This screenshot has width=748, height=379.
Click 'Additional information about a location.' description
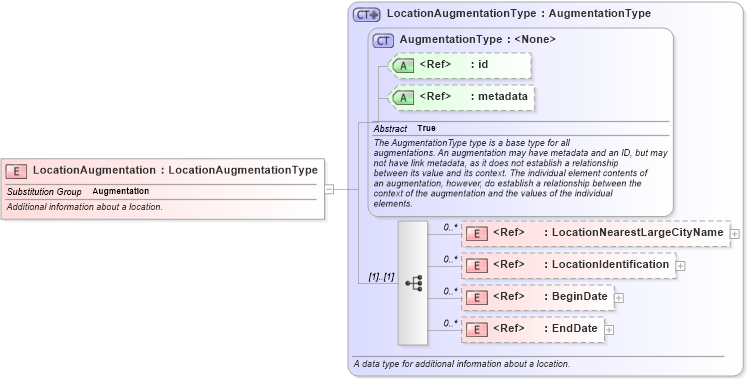[84, 207]
